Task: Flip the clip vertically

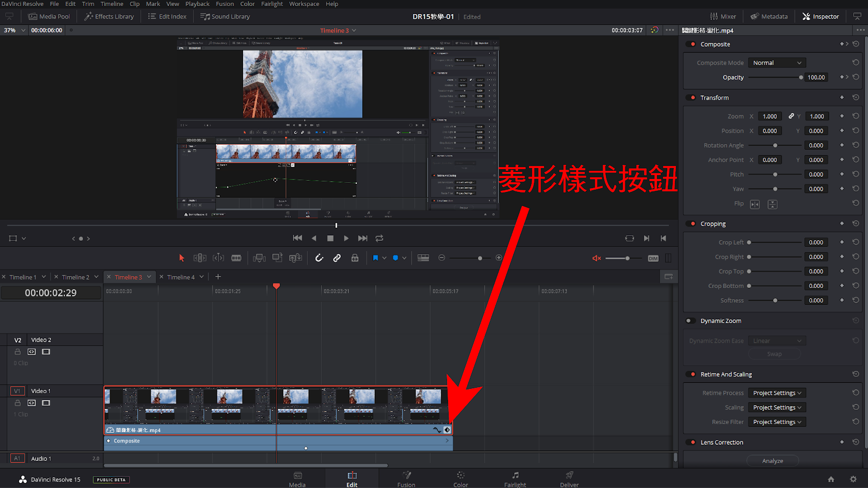Action: point(773,204)
